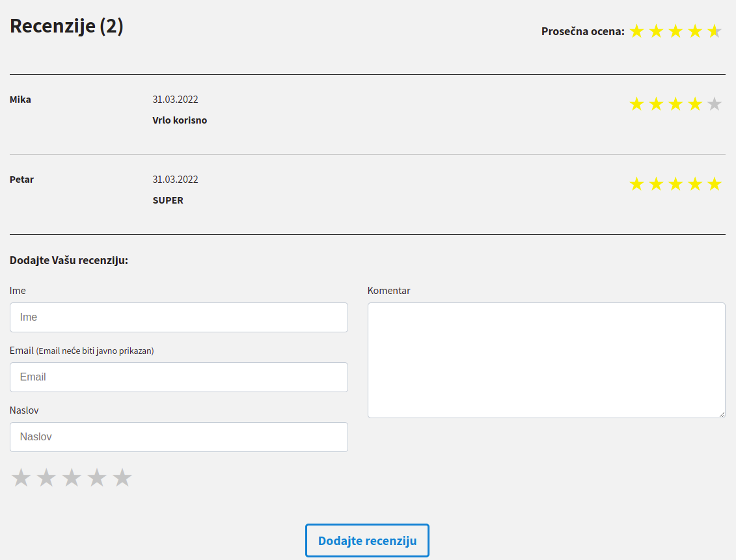Click first star in average rating
Screen dimensions: 736x560
636,31
